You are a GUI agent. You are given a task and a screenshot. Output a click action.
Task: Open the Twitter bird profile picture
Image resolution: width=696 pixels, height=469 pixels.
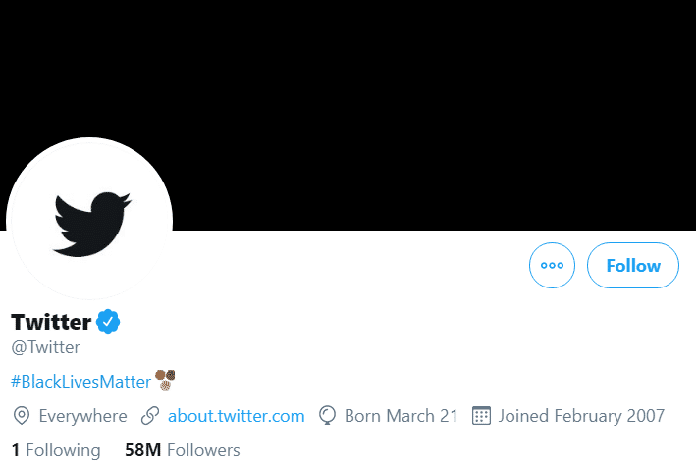point(89,220)
